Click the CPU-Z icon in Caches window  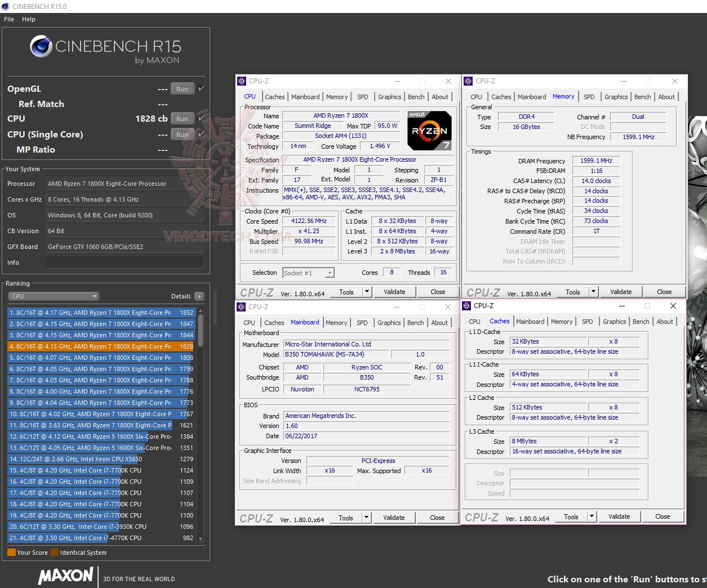tap(466, 306)
